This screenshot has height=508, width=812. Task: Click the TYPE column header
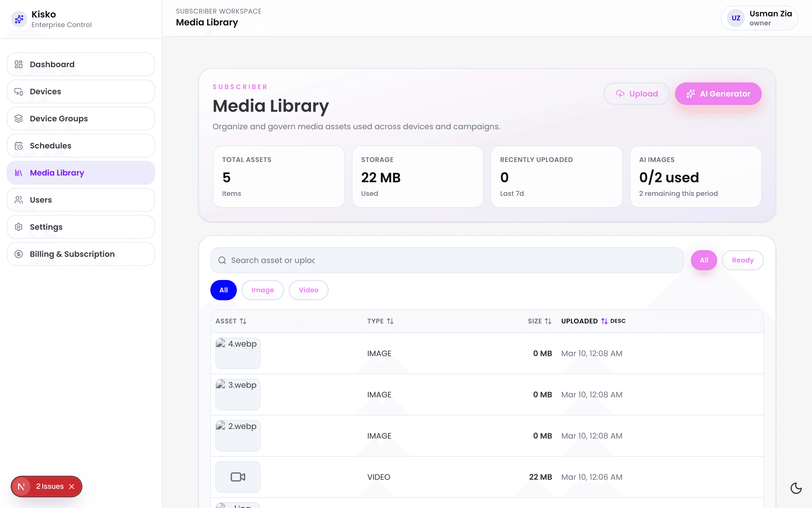coord(380,321)
